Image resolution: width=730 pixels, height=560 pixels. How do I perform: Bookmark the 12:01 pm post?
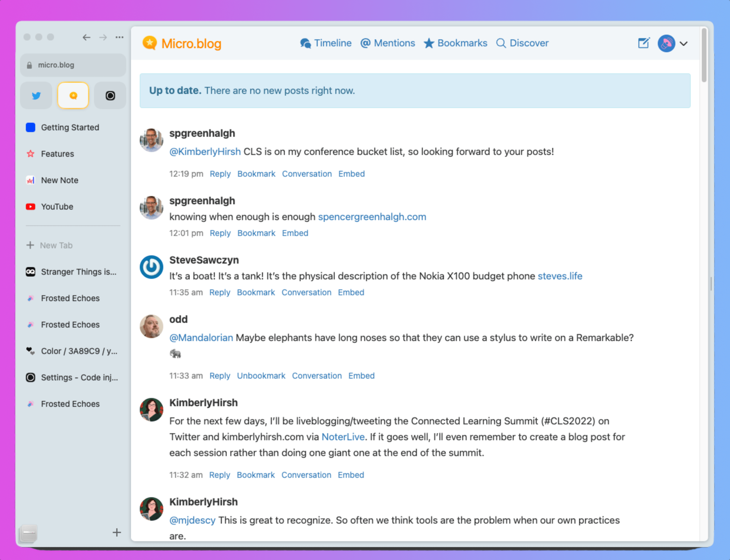tap(256, 233)
